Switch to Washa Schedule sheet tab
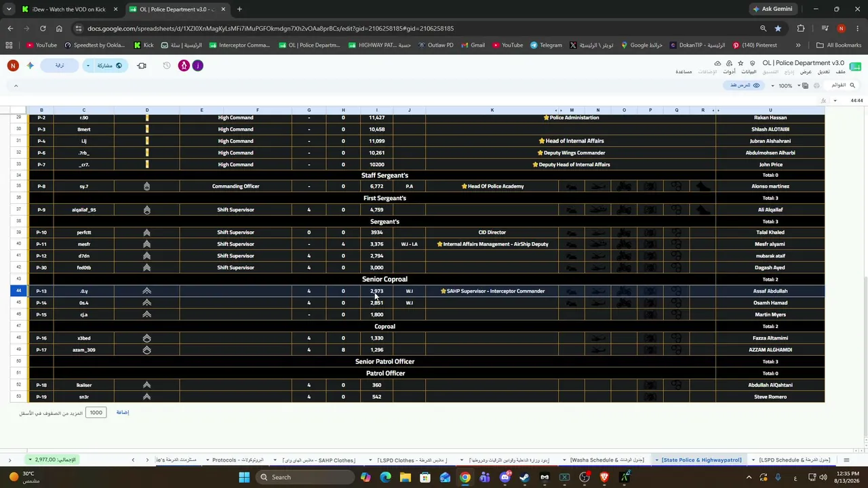The height and width of the screenshot is (488, 868). pyautogui.click(x=607, y=460)
